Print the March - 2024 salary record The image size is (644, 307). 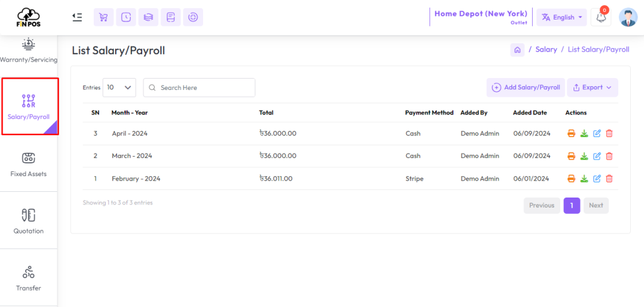click(x=571, y=156)
